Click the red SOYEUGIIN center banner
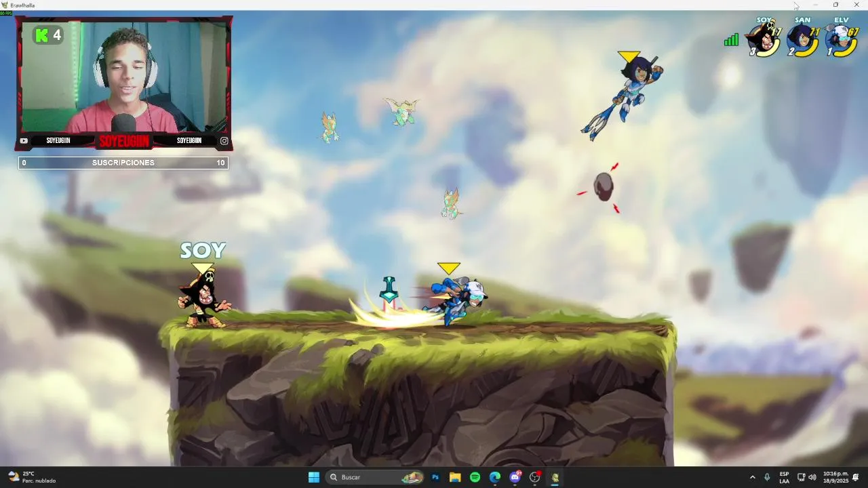Viewport: 868px width, 488px height. click(x=123, y=141)
